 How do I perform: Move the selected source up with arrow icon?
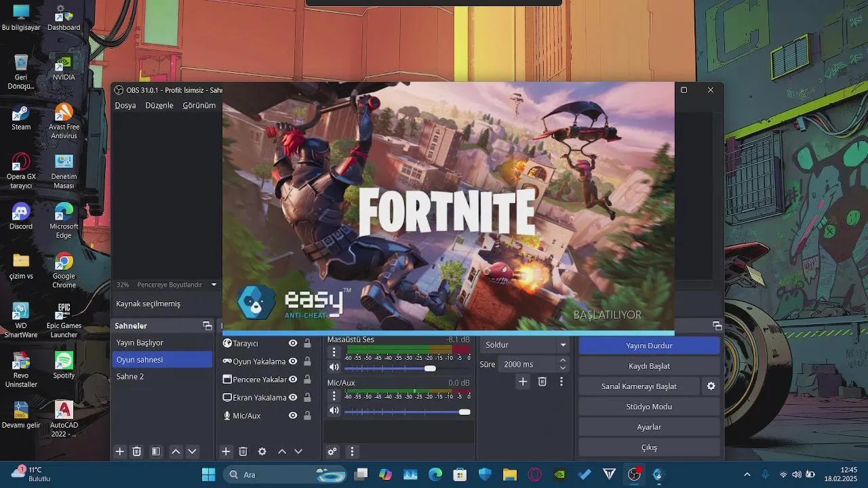pos(281,451)
